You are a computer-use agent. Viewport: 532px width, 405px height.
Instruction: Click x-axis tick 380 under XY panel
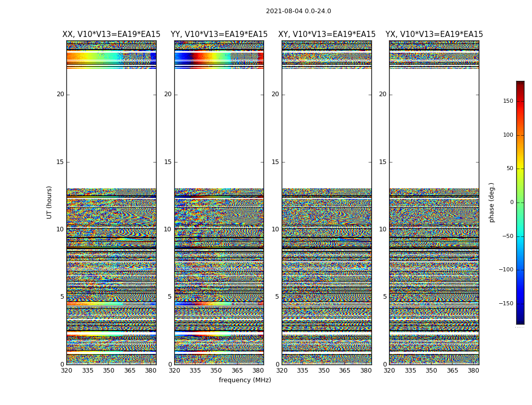point(366,371)
